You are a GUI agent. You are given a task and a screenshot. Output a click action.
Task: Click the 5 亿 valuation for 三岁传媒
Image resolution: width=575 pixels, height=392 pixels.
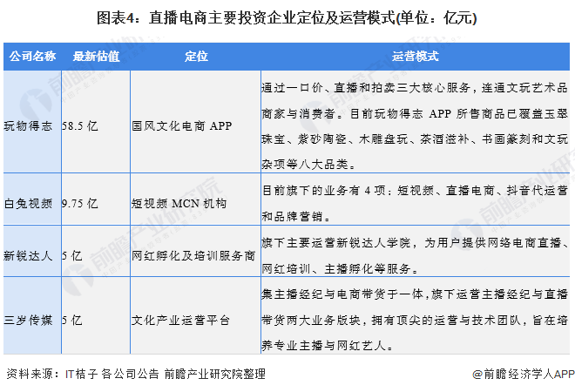coord(71,320)
